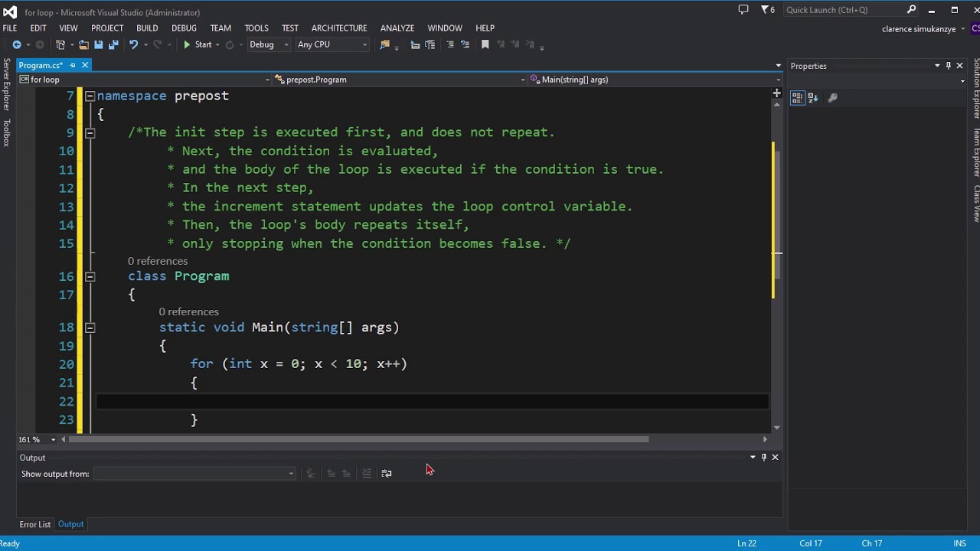Image resolution: width=980 pixels, height=551 pixels.
Task: Click on empty line 22 in the editor
Action: coord(433,401)
